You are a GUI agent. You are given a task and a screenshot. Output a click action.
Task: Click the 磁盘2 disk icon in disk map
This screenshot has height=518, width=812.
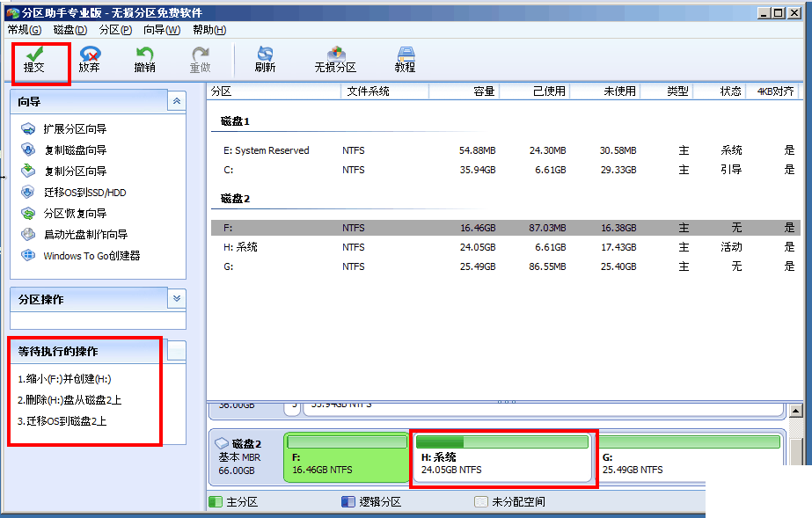(222, 443)
